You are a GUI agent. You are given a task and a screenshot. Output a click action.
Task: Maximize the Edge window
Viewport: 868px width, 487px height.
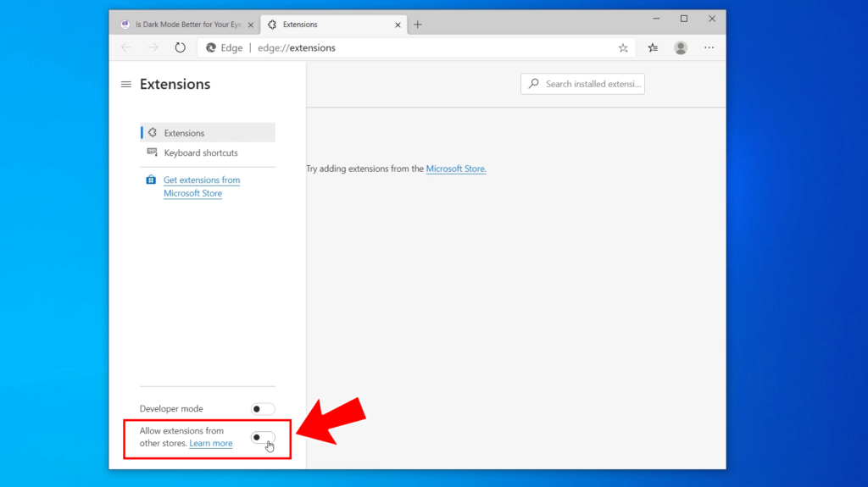point(684,19)
